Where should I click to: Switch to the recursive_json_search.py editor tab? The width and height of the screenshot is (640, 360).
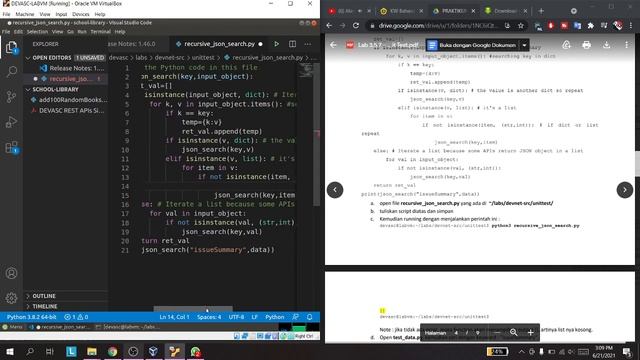[x=219, y=44]
